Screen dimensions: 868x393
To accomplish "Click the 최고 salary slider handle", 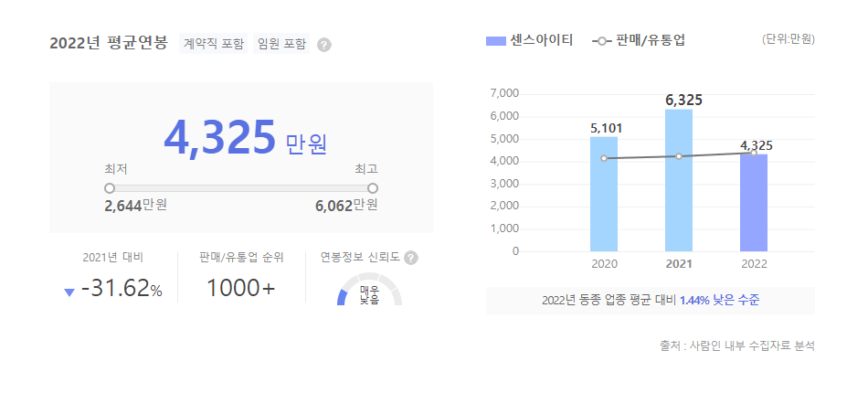I will coord(373,188).
